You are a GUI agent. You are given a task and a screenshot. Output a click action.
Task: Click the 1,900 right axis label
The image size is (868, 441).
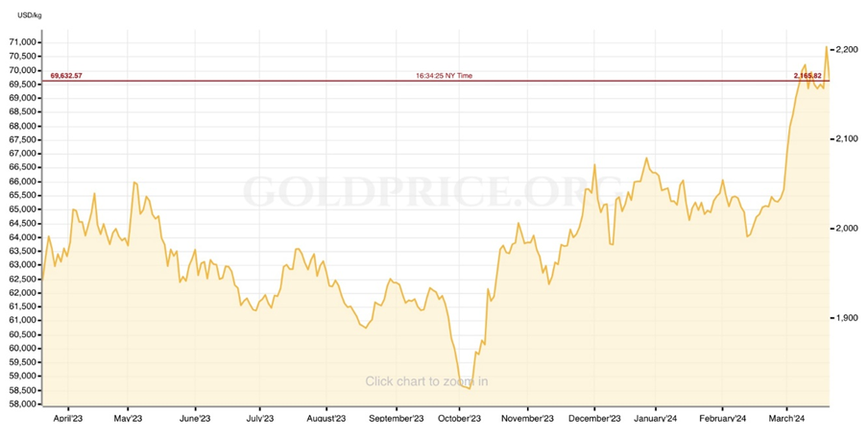[x=850, y=317]
